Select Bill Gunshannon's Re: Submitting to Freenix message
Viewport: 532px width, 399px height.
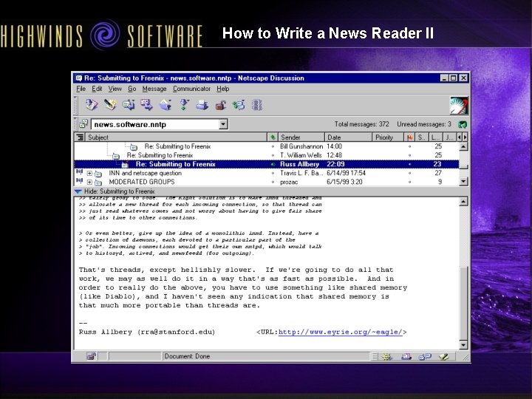tap(266, 146)
